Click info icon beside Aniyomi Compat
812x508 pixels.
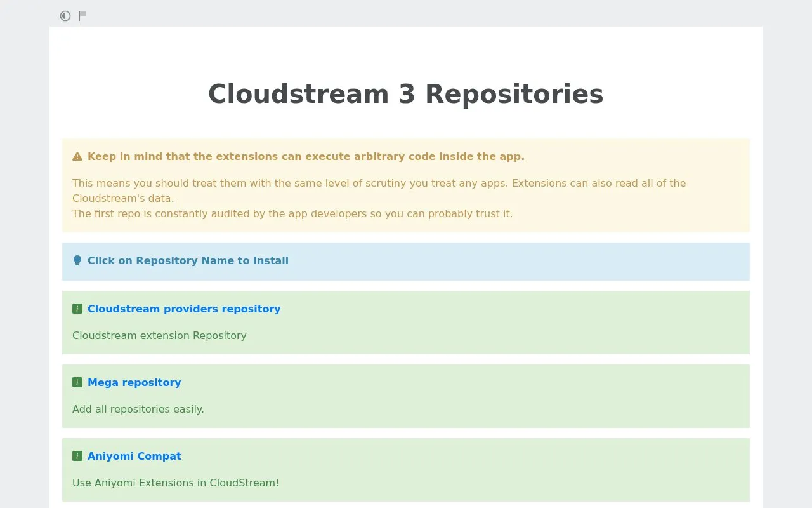coord(77,456)
